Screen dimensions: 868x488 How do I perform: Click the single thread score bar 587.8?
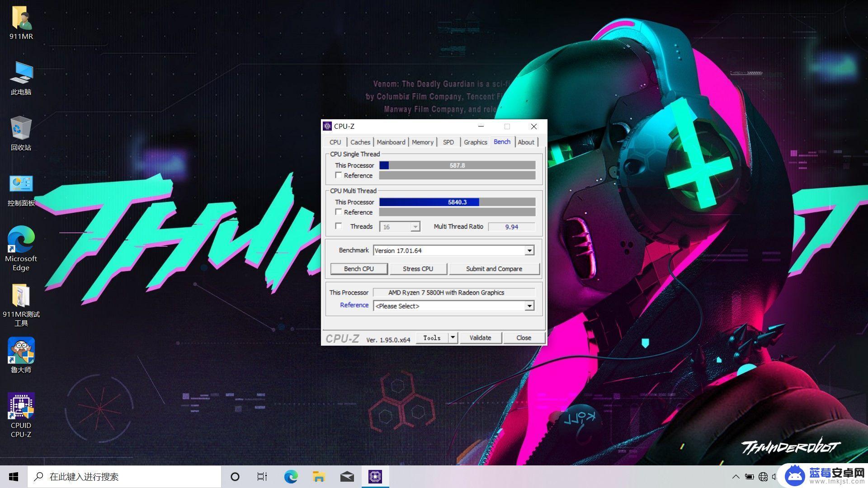point(458,165)
